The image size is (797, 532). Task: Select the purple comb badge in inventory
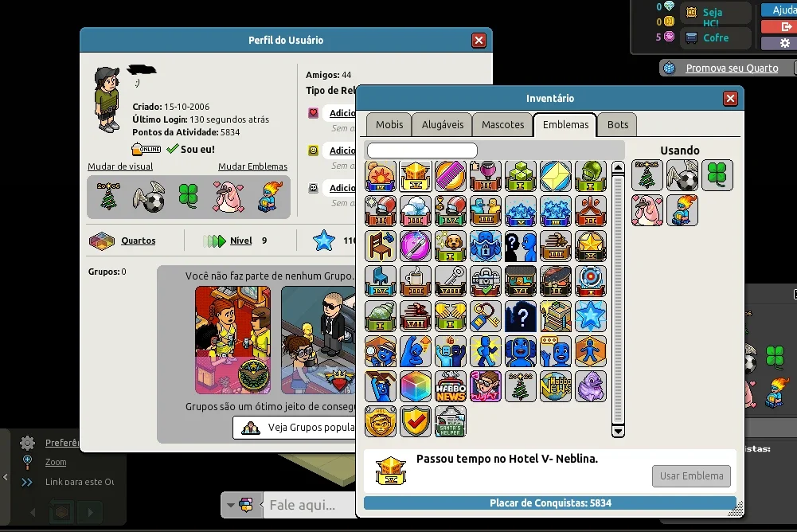pyautogui.click(x=451, y=176)
